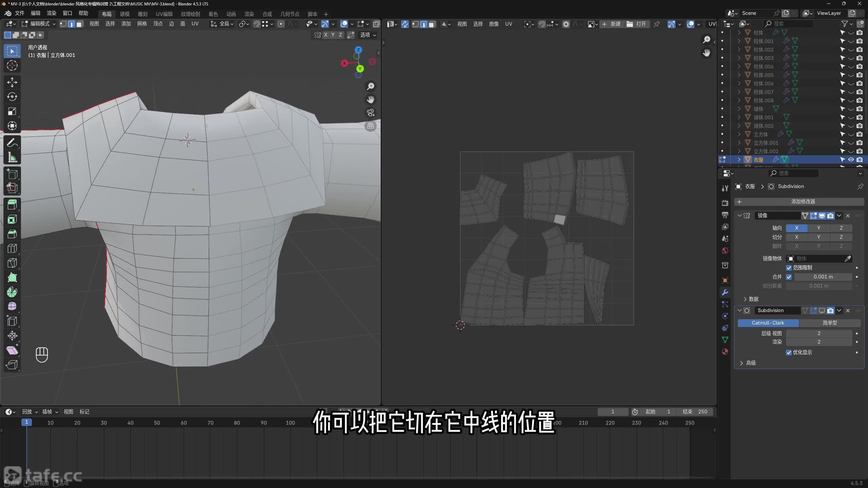868x488 pixels.
Task: Expand the 立方体.001 outliner item
Action: click(739, 143)
